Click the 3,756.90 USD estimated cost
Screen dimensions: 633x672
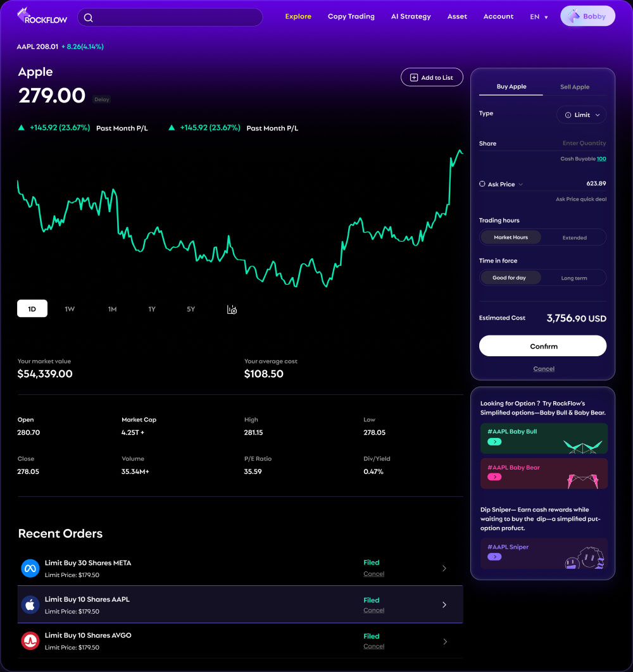pyautogui.click(x=577, y=318)
